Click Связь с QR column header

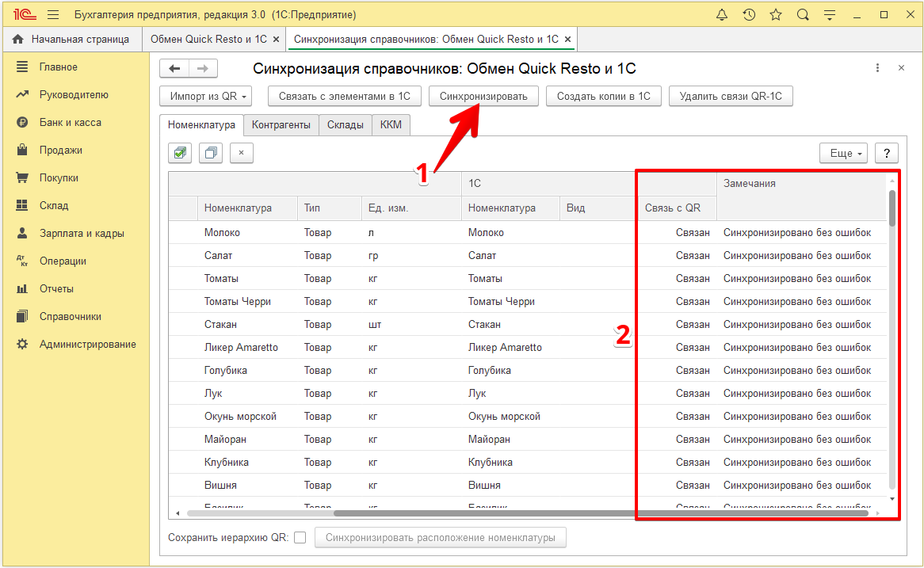(677, 208)
